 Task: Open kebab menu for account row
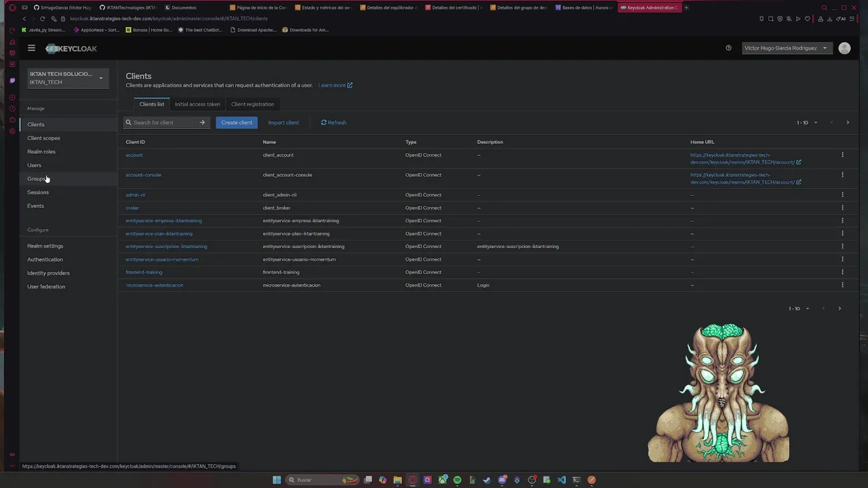pyautogui.click(x=842, y=155)
